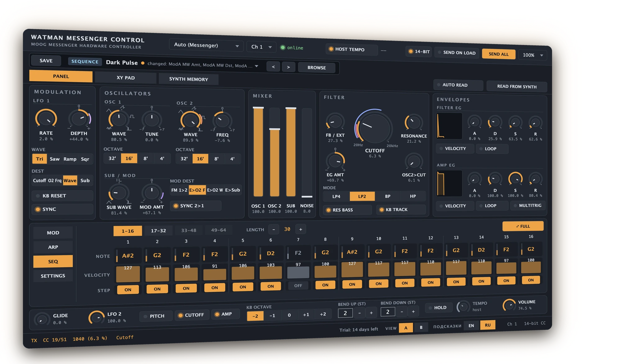The width and height of the screenshot is (621, 364).
Task: Switch to the XY PAD tab
Action: pyautogui.click(x=126, y=78)
